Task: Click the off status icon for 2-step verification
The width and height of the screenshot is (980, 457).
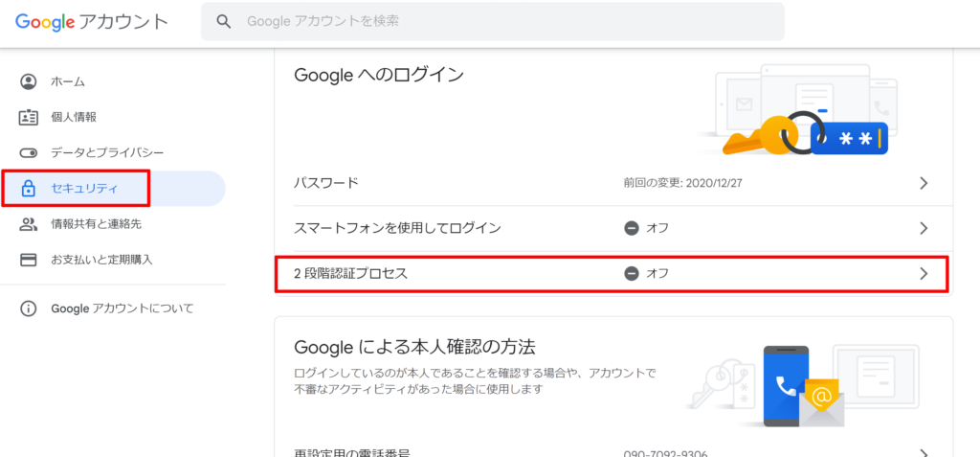Action: tap(631, 273)
